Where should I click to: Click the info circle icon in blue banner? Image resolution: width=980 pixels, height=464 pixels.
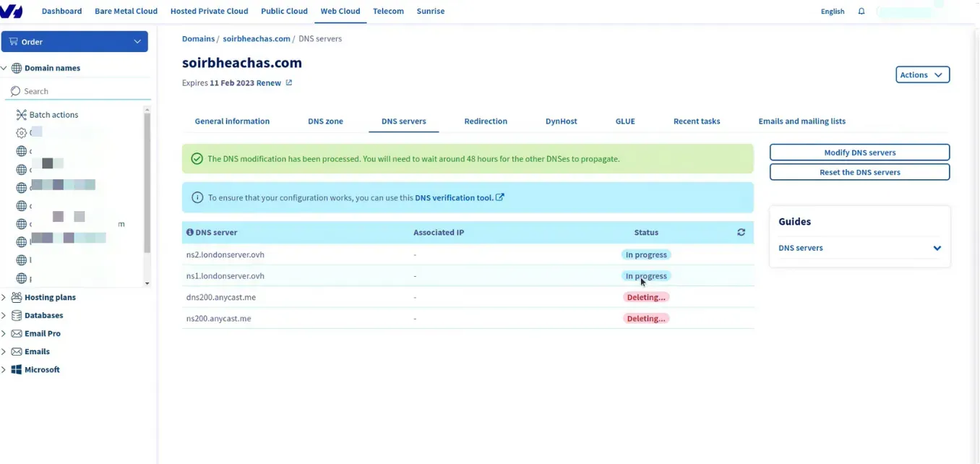[x=197, y=197]
